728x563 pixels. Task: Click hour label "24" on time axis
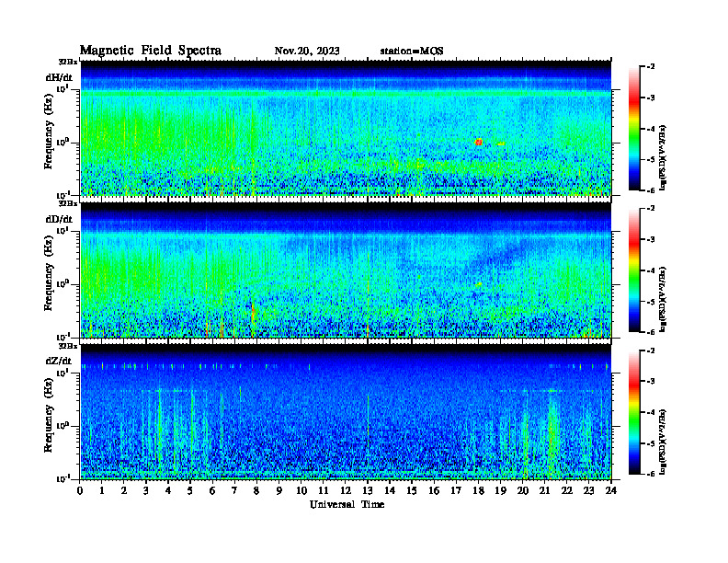pos(611,491)
